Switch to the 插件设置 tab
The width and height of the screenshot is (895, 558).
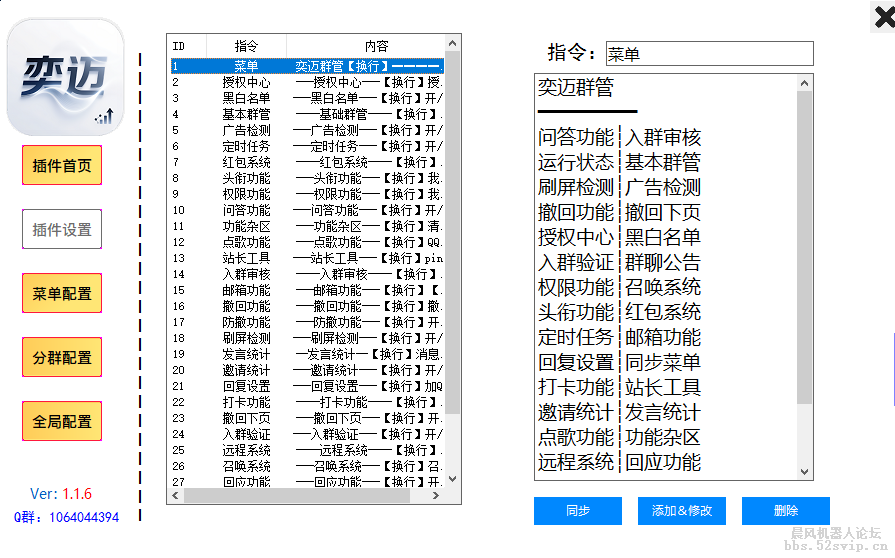(62, 230)
